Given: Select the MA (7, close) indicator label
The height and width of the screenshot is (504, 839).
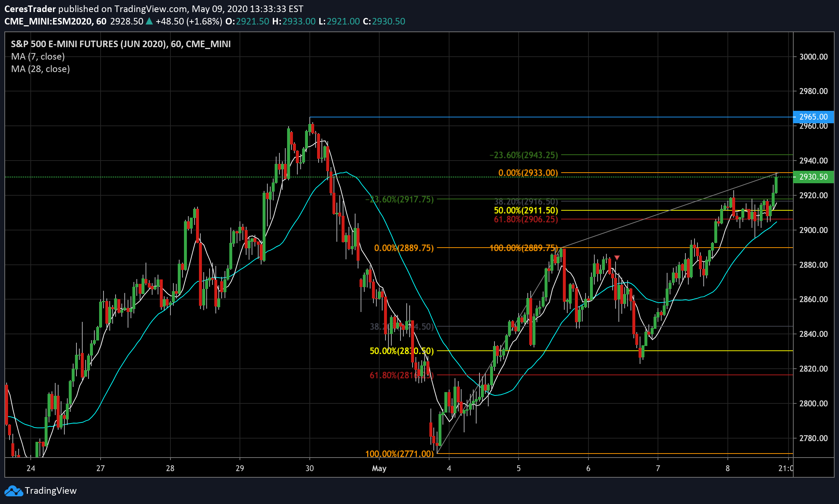Looking at the screenshot, I should (38, 57).
